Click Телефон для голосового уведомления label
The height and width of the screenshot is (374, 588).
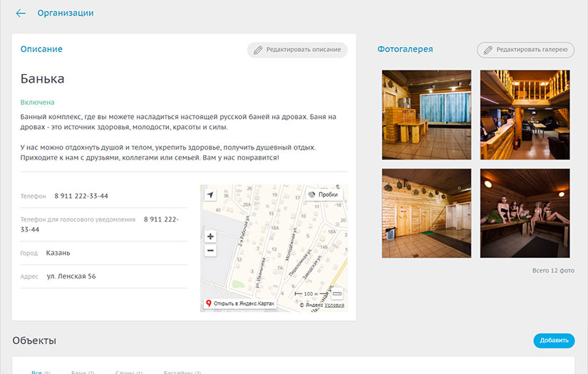(x=78, y=219)
